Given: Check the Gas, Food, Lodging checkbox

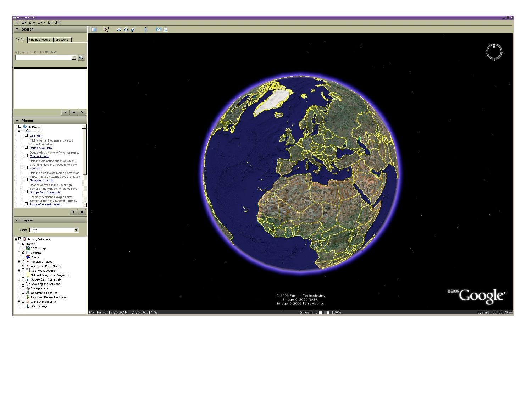Looking at the screenshot, I should [23, 270].
